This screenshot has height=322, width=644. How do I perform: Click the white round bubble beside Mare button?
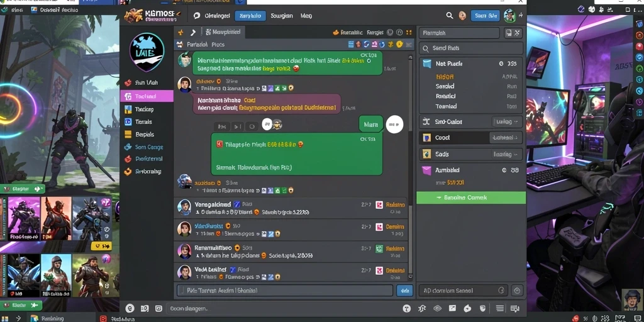(394, 124)
